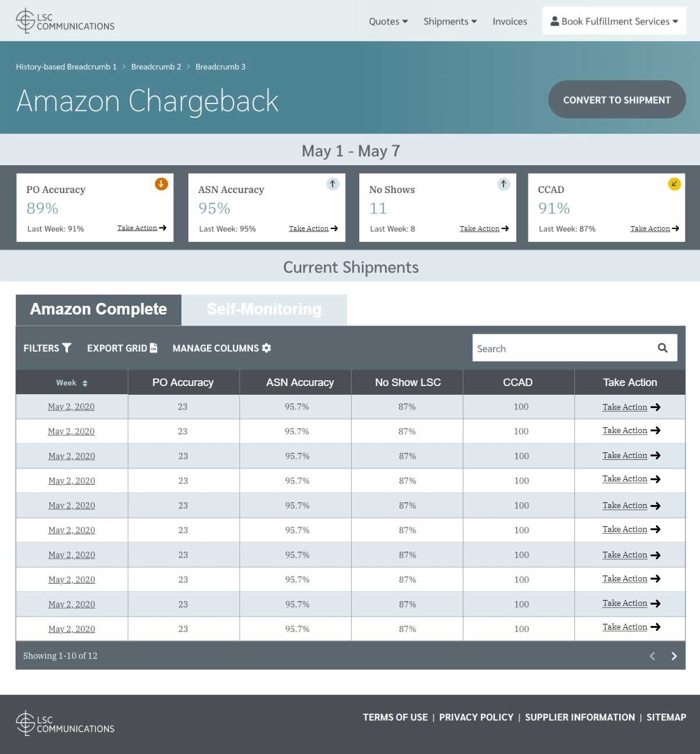Click the Convert to Shipment button

coord(616,99)
